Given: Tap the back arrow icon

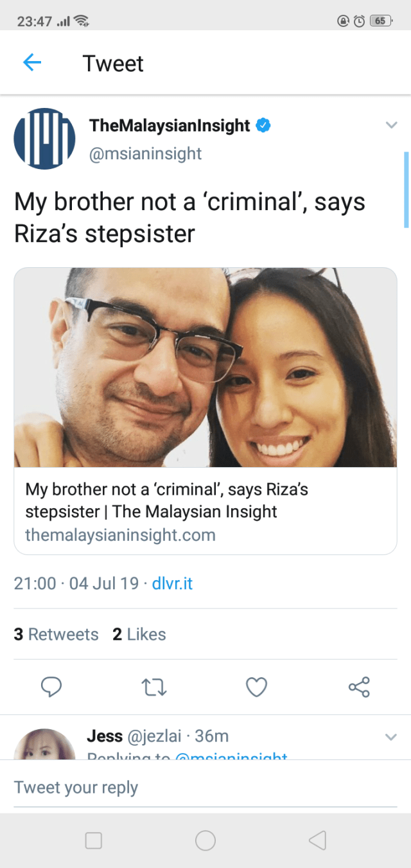Looking at the screenshot, I should pos(32,63).
